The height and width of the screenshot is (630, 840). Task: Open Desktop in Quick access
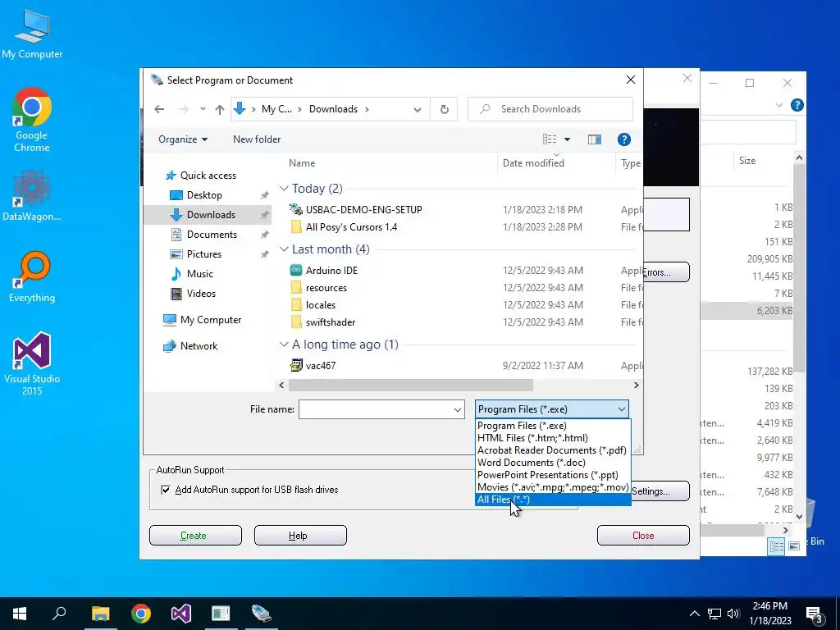[x=204, y=195]
